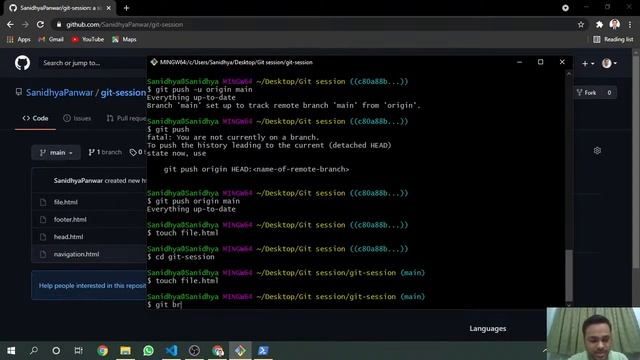Open Gmail bookmark
This screenshot has width=640, height=360.
click(51, 39)
